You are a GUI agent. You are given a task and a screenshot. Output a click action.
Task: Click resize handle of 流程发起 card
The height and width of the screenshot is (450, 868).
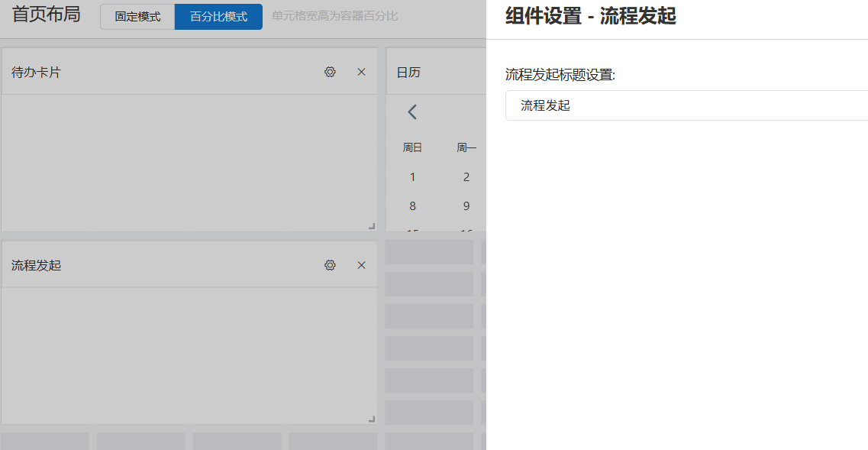coord(372,419)
